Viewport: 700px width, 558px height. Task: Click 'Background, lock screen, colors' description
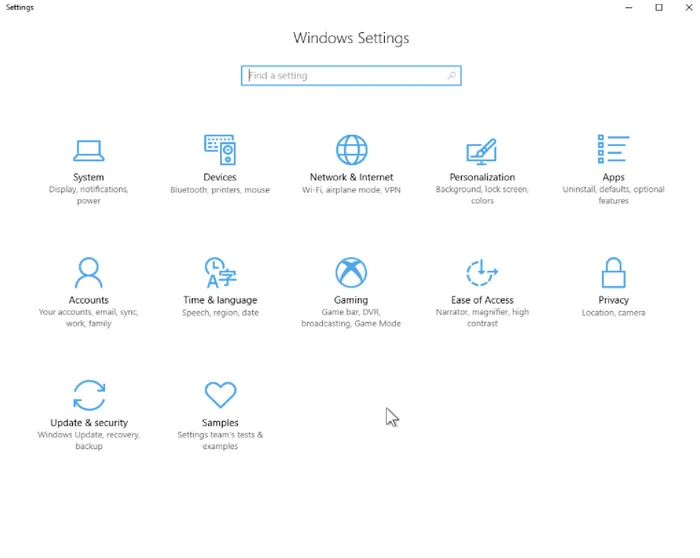click(x=482, y=195)
